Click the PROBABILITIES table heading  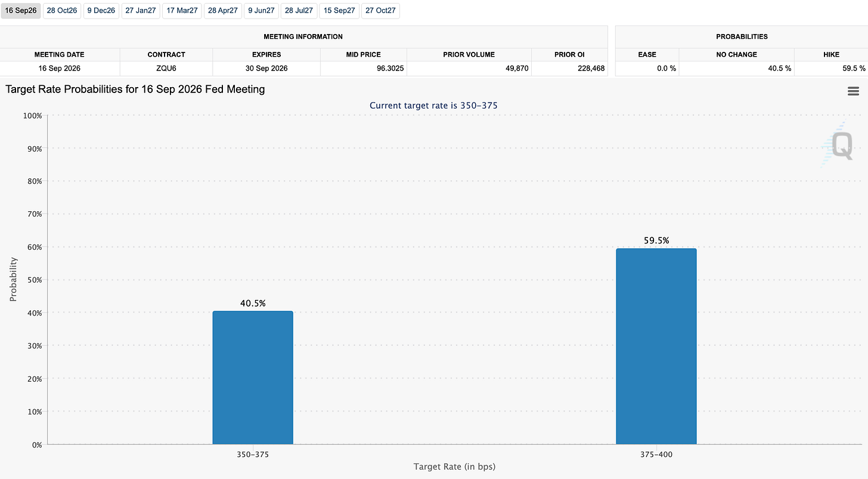(742, 36)
